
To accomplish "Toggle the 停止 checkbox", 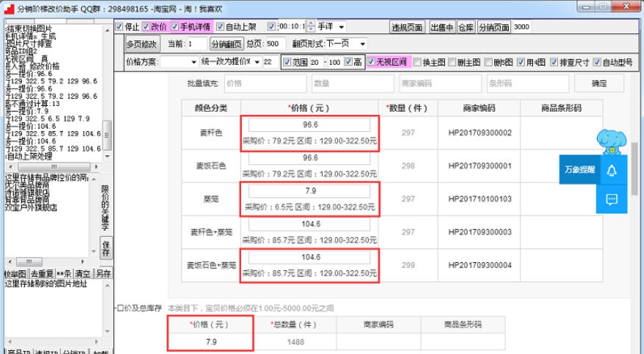I will [x=119, y=26].
